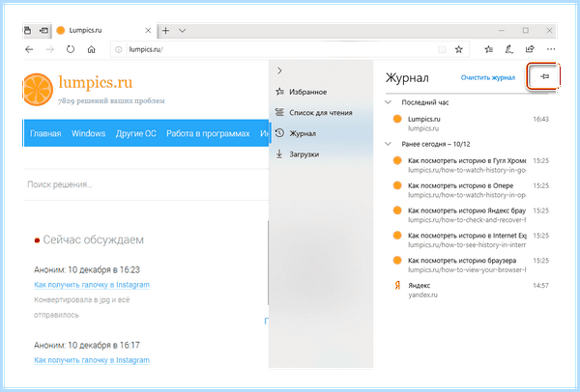
Task: Open the Hub favorites list icon
Action: point(488,49)
